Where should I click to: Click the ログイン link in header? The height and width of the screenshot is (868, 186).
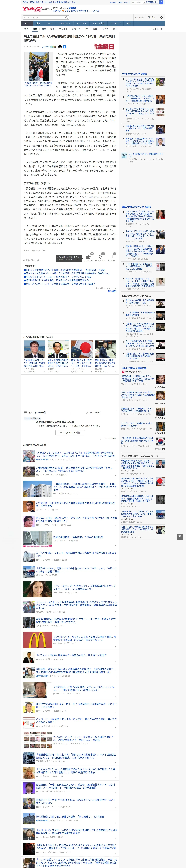[x=57, y=11]
